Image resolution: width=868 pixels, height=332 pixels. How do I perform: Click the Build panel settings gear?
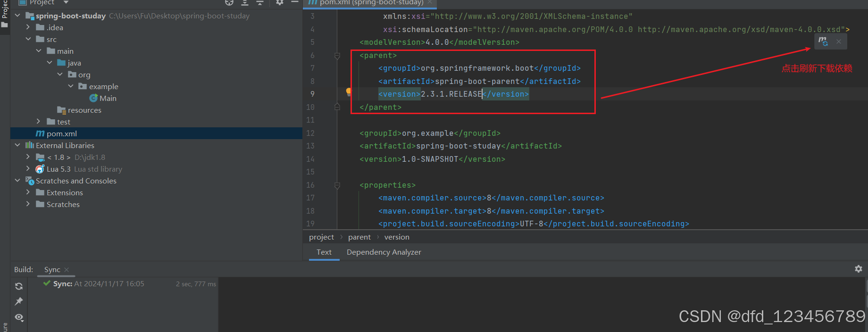tap(859, 269)
